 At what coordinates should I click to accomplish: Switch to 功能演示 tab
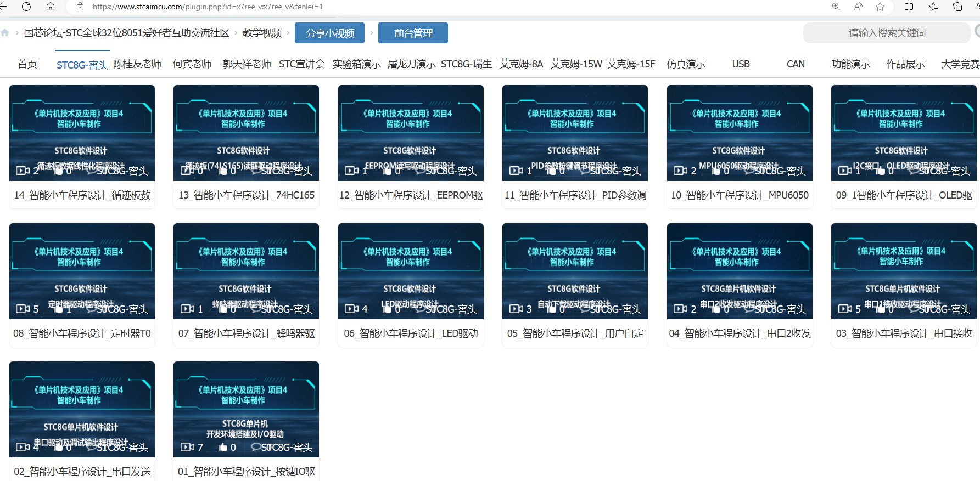point(851,64)
